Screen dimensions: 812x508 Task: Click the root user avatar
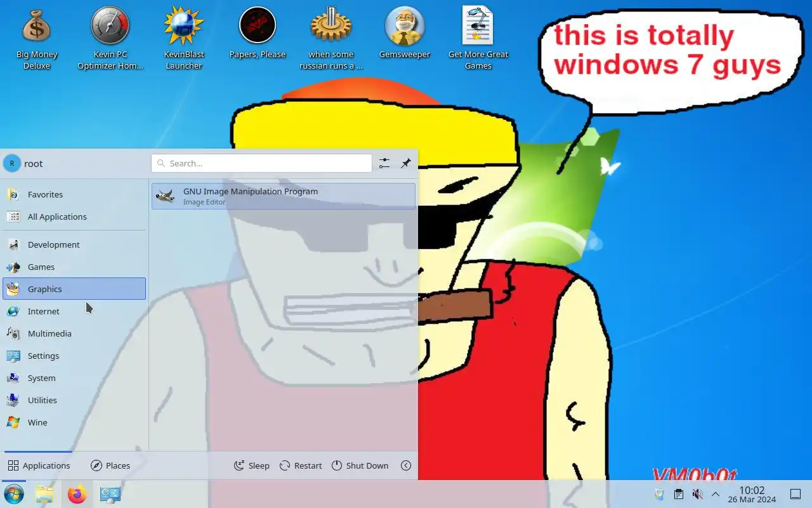pyautogui.click(x=12, y=163)
